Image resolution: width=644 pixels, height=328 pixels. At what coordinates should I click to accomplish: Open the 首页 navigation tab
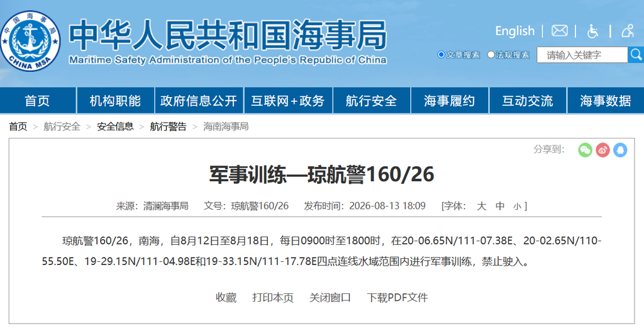click(37, 101)
